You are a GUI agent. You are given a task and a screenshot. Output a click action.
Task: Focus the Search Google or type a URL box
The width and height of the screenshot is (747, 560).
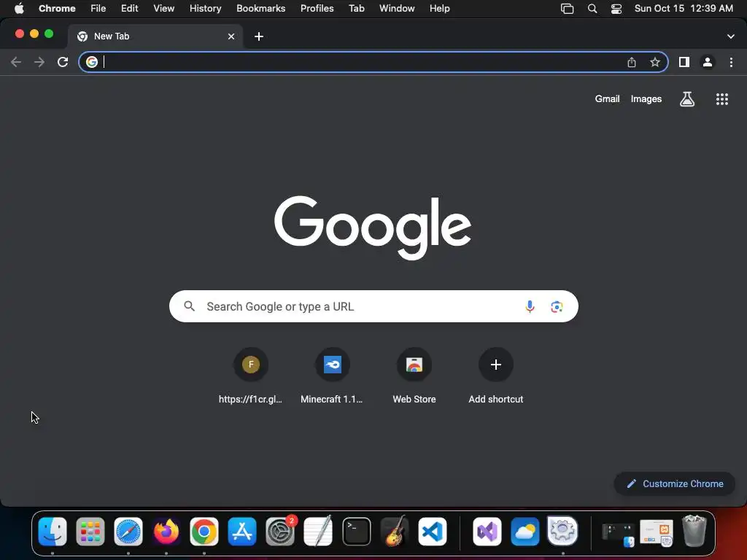tap(373, 307)
